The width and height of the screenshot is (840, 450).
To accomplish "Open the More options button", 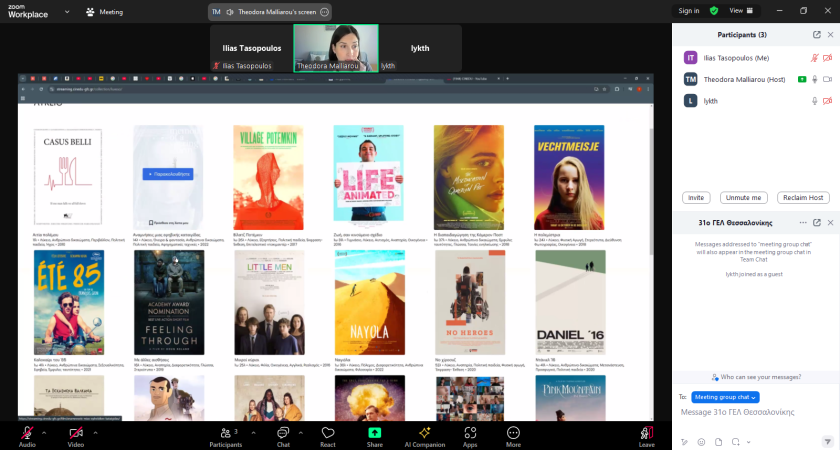I will pos(513,437).
